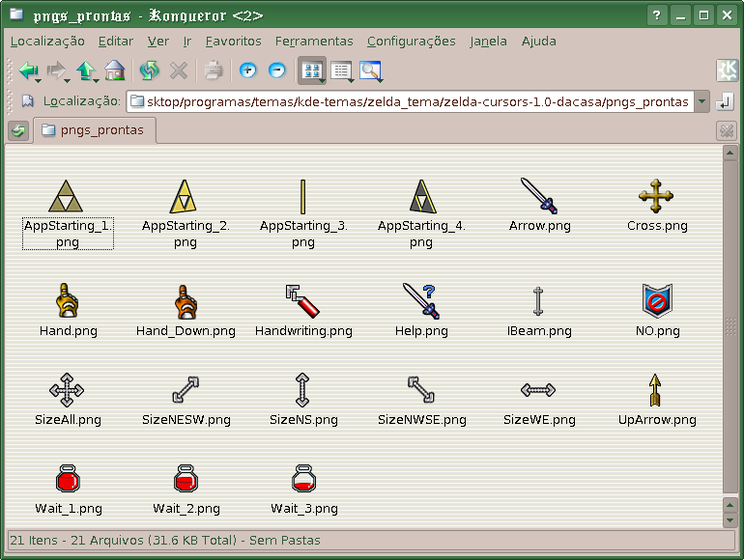Reload the current folder view
The image size is (744, 560).
click(149, 70)
